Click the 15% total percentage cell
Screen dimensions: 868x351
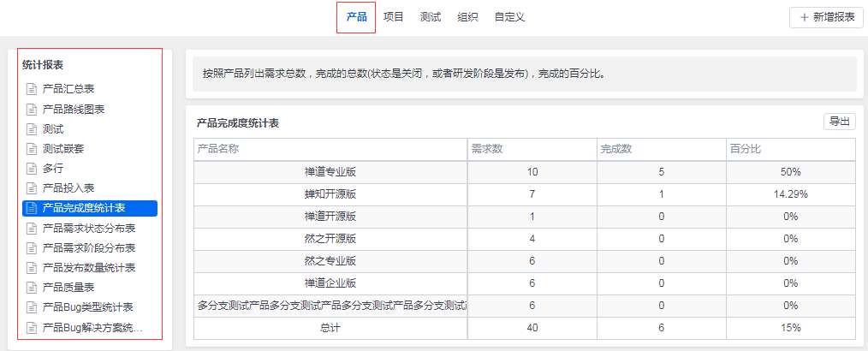point(791,328)
